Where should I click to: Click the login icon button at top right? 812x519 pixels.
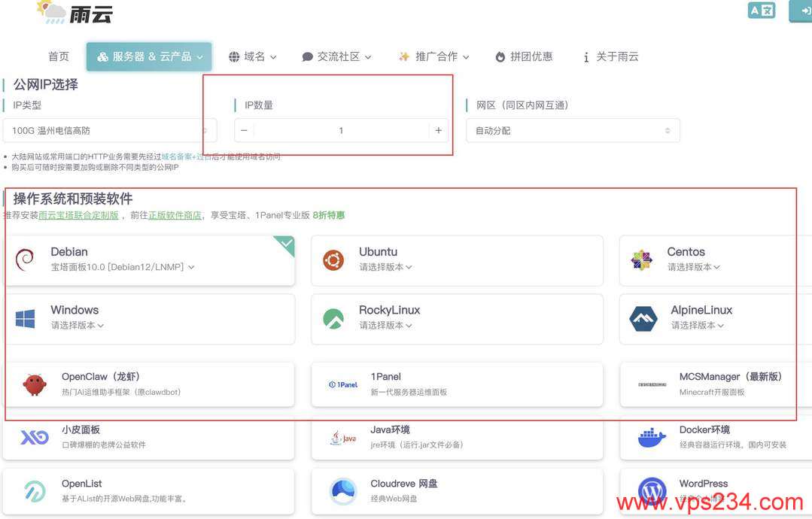tap(801, 11)
